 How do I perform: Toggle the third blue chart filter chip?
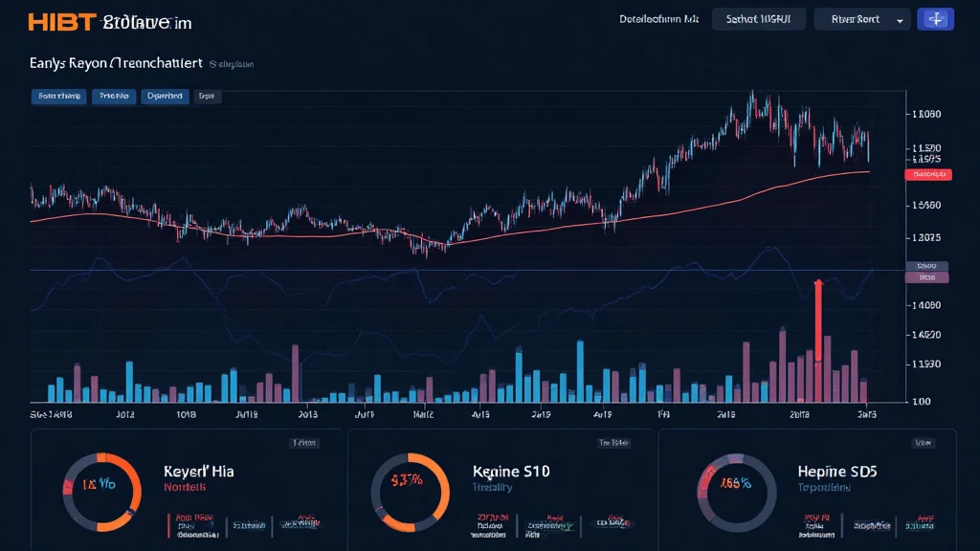coord(165,96)
